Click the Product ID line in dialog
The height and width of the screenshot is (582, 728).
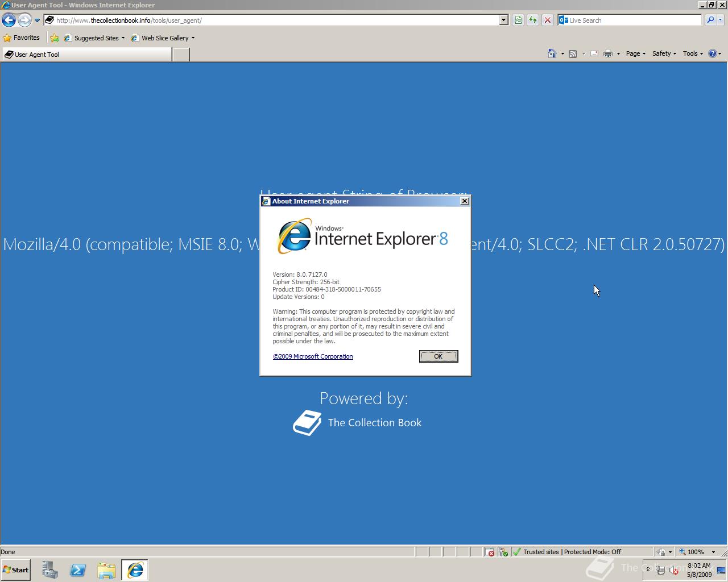pyautogui.click(x=326, y=289)
